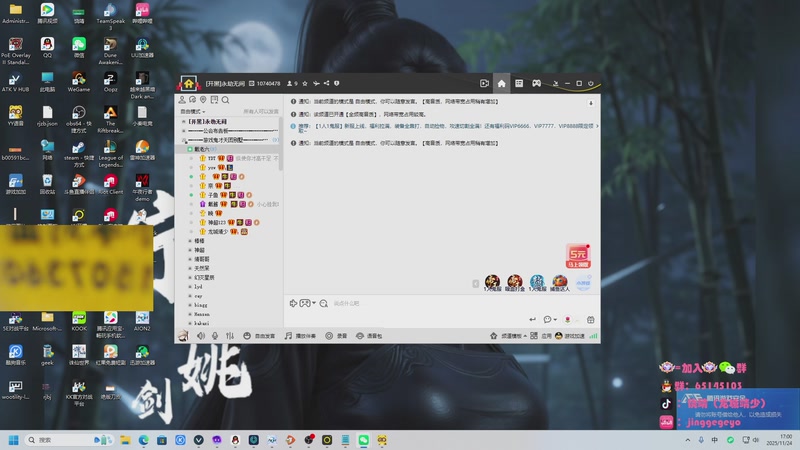The width and height of the screenshot is (800, 450).
Task: Open the 自由模式 mode dropdown
Action: pos(193,111)
